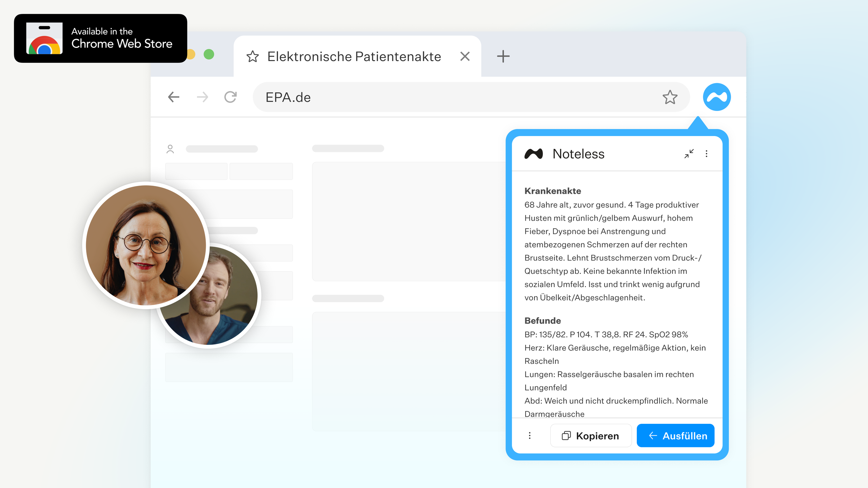
Task: Click the Noteless extension icon in toolbar
Action: tap(716, 97)
